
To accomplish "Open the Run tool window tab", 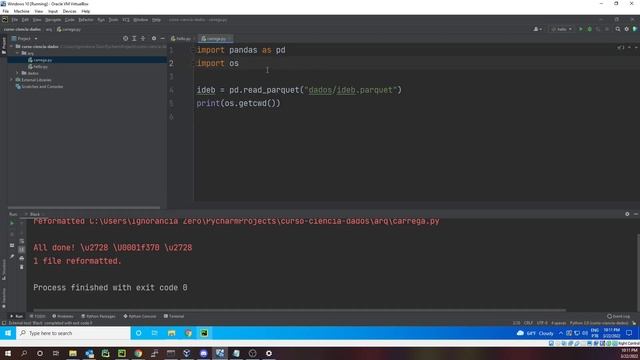I will (17, 316).
